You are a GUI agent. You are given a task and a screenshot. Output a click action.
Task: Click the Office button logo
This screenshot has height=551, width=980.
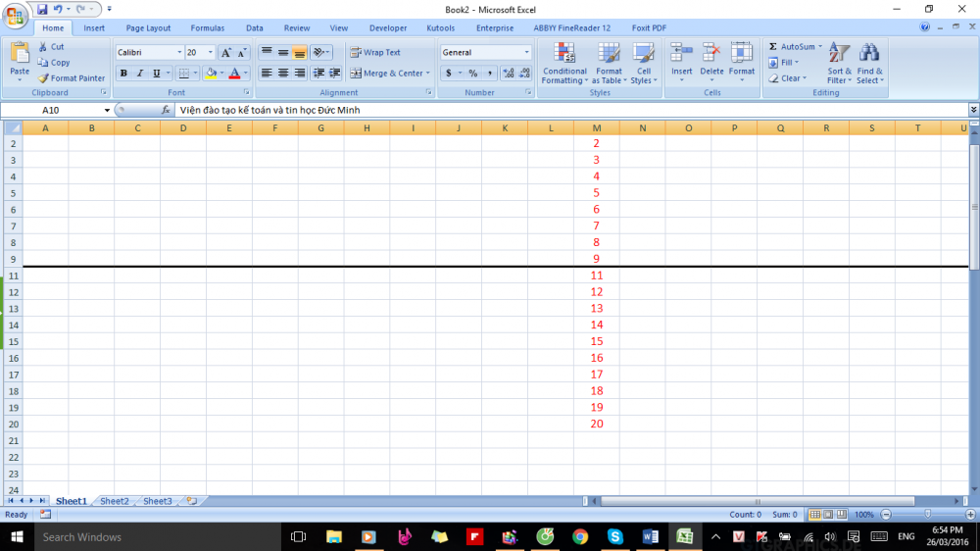pos(15,15)
